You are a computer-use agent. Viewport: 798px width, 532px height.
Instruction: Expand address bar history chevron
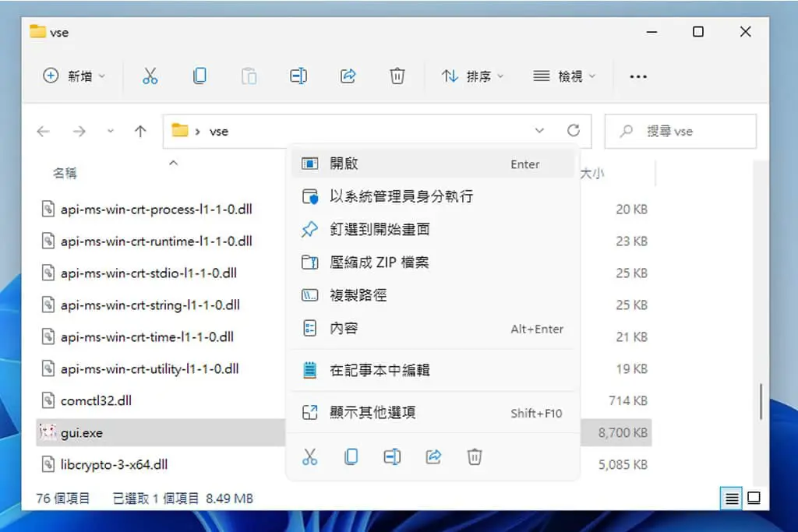(539, 131)
